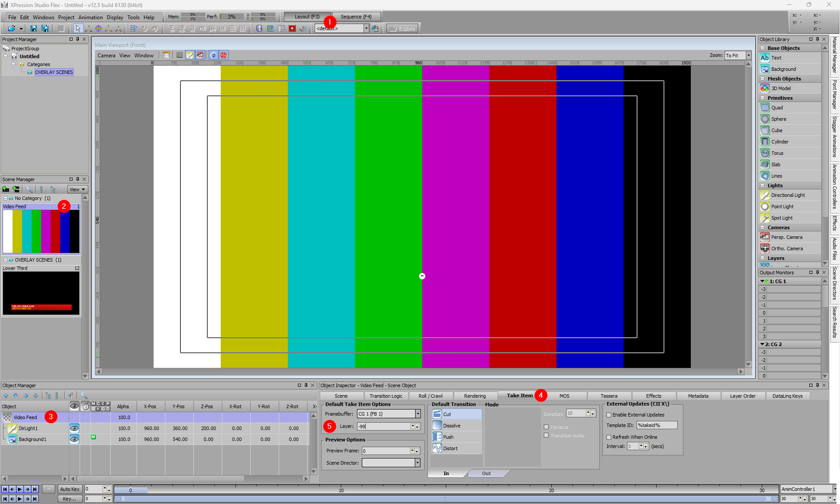Select the arrow selection tool
The width and height of the screenshot is (840, 504).
tap(78, 28)
